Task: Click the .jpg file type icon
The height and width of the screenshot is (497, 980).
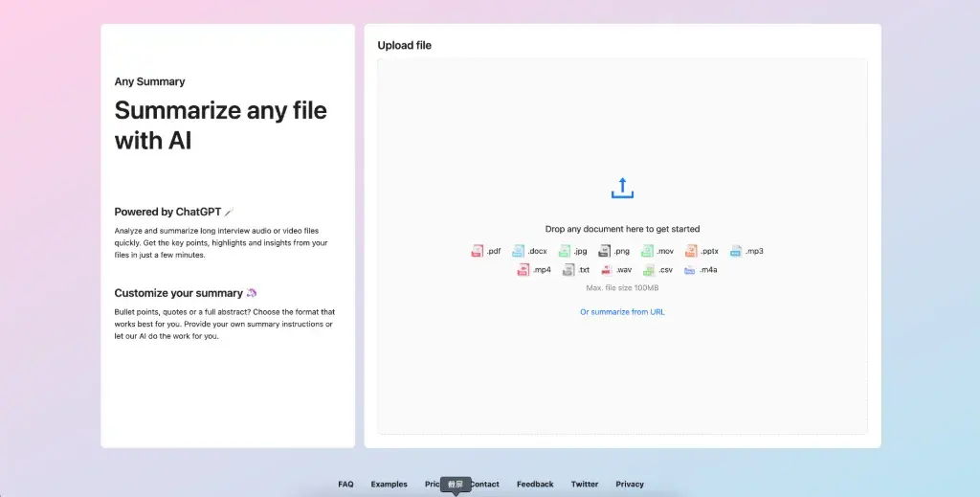Action: [x=564, y=251]
